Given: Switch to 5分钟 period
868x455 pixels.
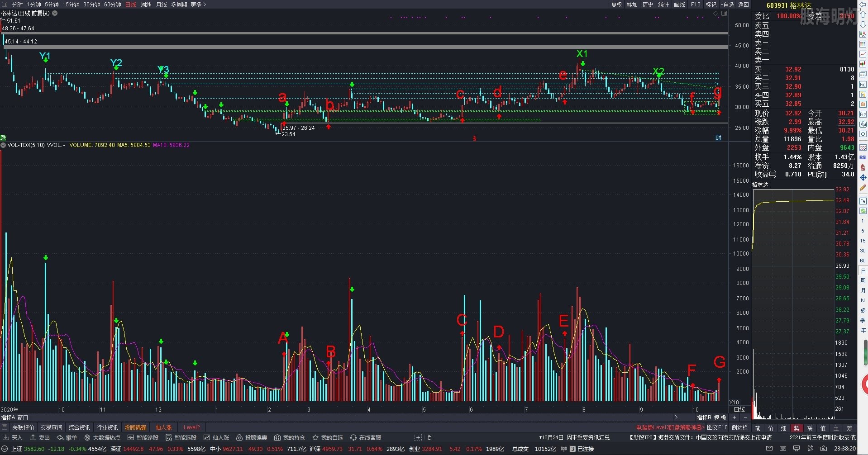Looking at the screenshot, I should pos(52,5).
